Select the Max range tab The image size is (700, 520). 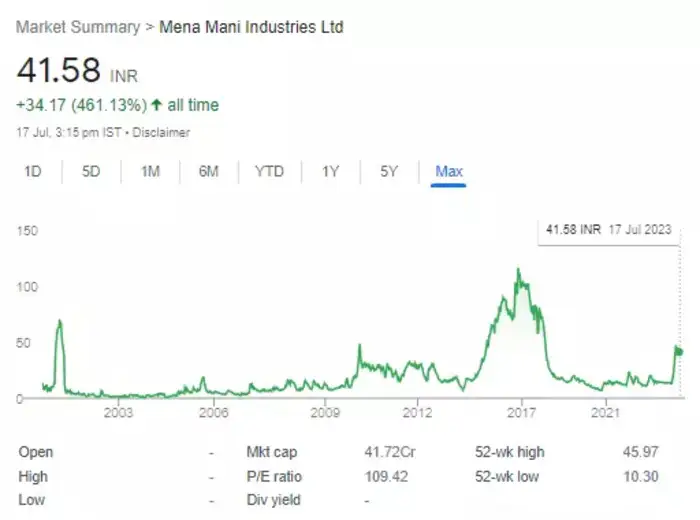point(449,172)
